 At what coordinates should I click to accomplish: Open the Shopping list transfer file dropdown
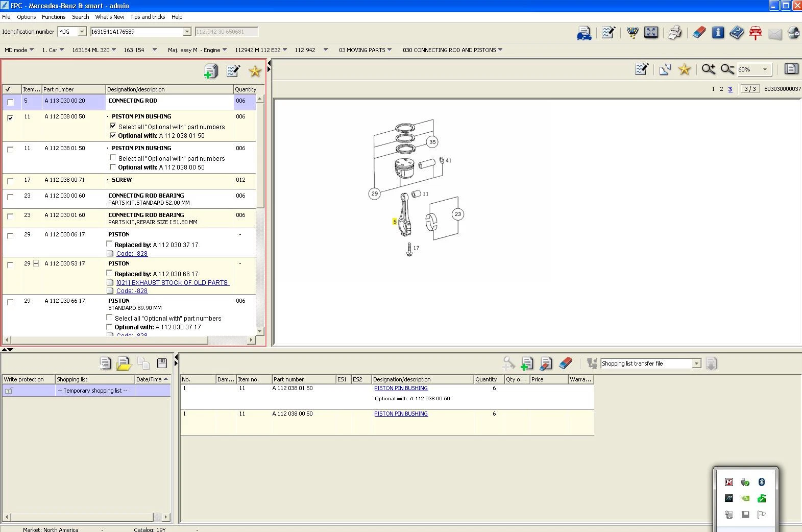tap(696, 364)
